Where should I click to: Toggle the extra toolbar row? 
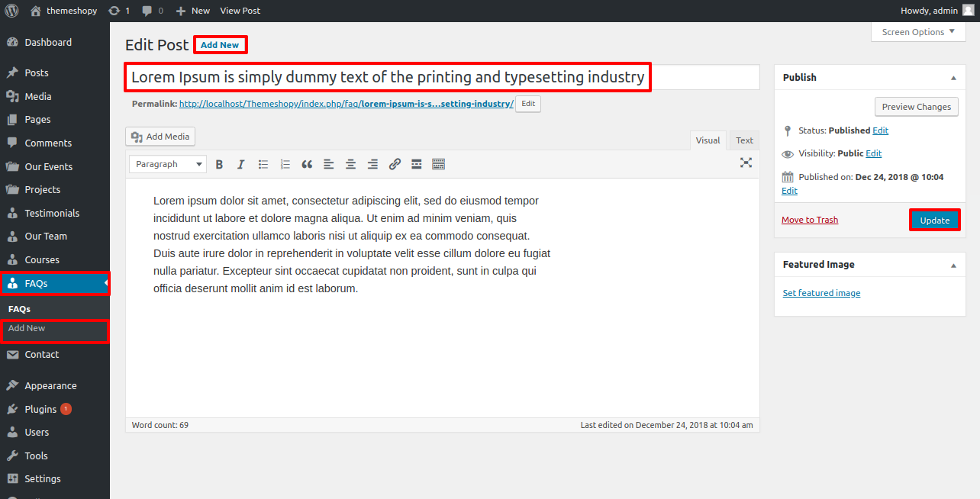(438, 164)
